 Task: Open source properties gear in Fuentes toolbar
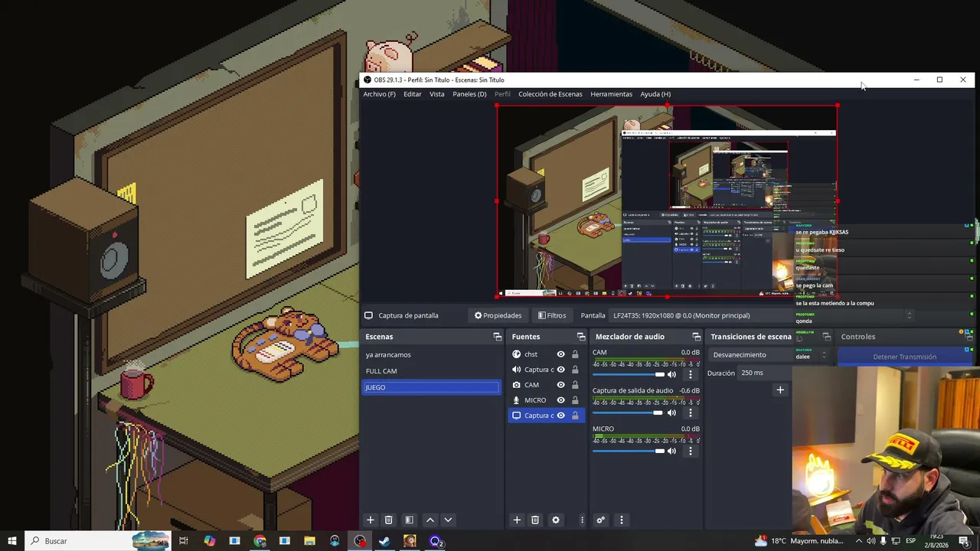point(556,520)
